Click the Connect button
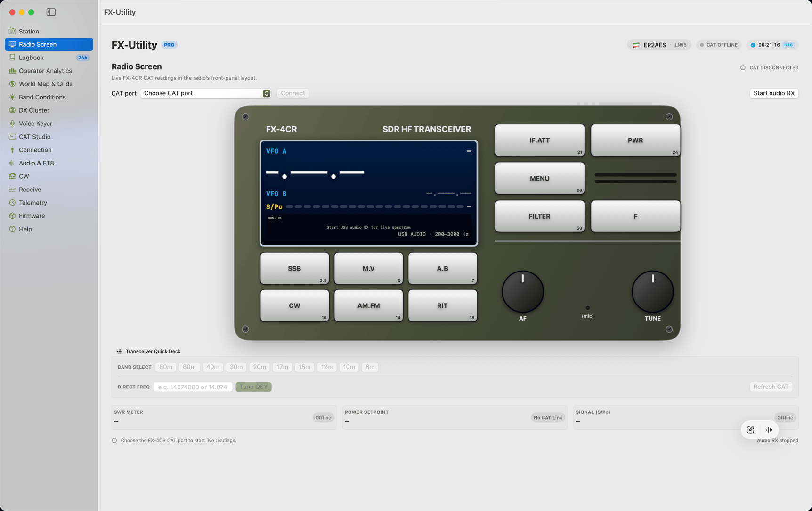 coord(293,93)
